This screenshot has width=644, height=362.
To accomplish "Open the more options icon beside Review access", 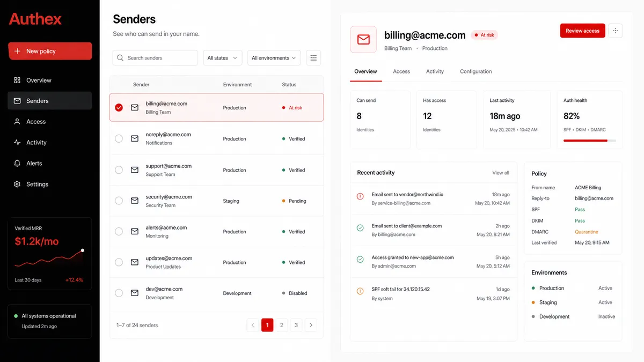I will click(x=616, y=31).
